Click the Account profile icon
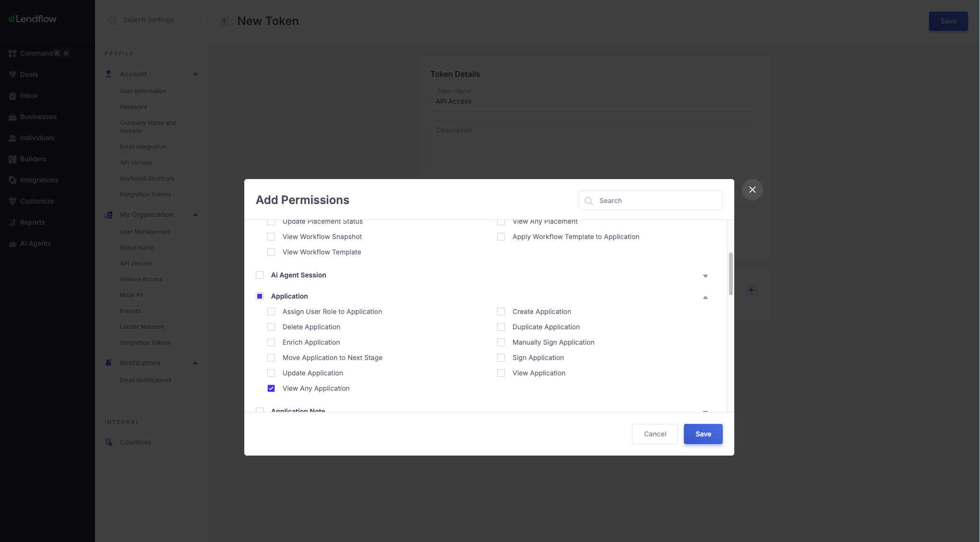This screenshot has width=980, height=542. coord(108,74)
